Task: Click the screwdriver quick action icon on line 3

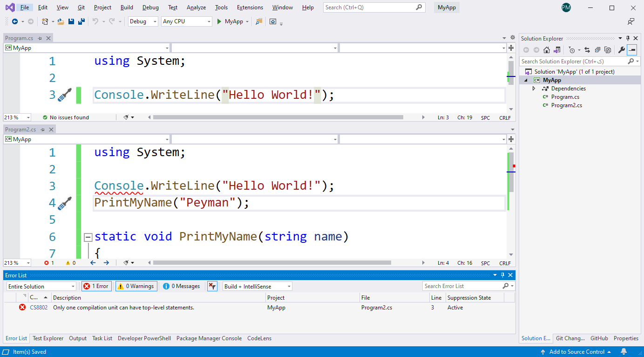Action: (64, 95)
